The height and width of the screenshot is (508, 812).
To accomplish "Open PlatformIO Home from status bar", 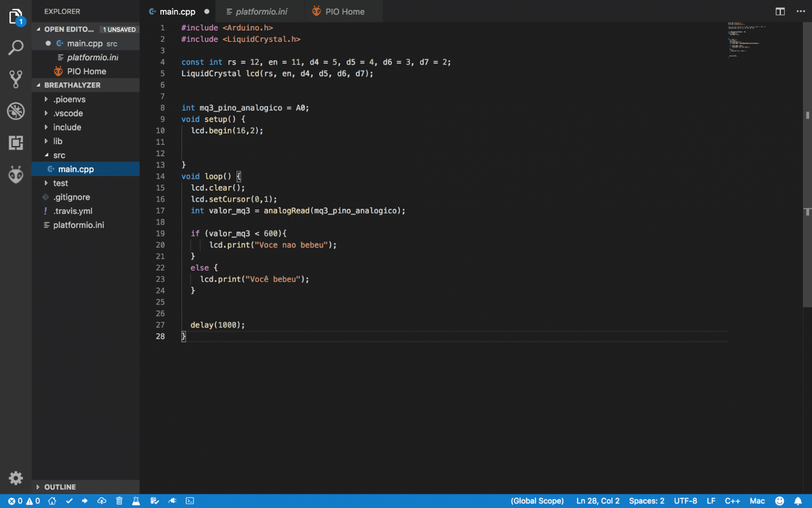I will 52,501.
